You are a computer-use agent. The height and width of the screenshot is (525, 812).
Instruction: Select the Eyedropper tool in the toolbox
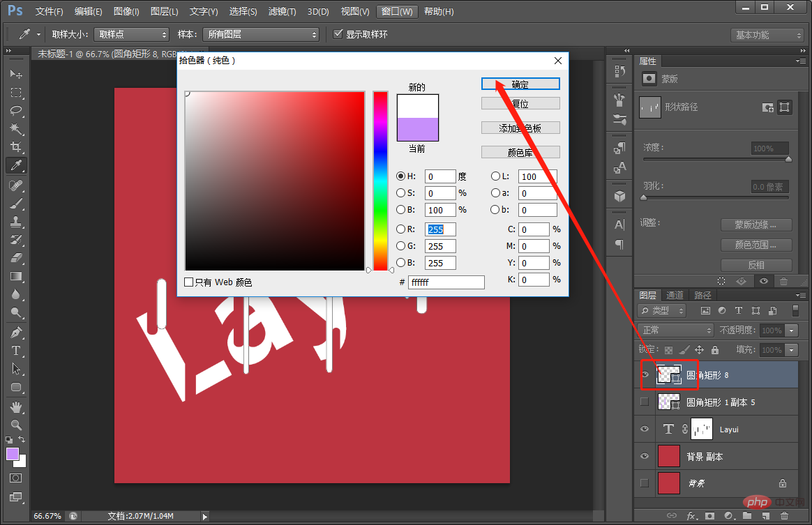16,166
